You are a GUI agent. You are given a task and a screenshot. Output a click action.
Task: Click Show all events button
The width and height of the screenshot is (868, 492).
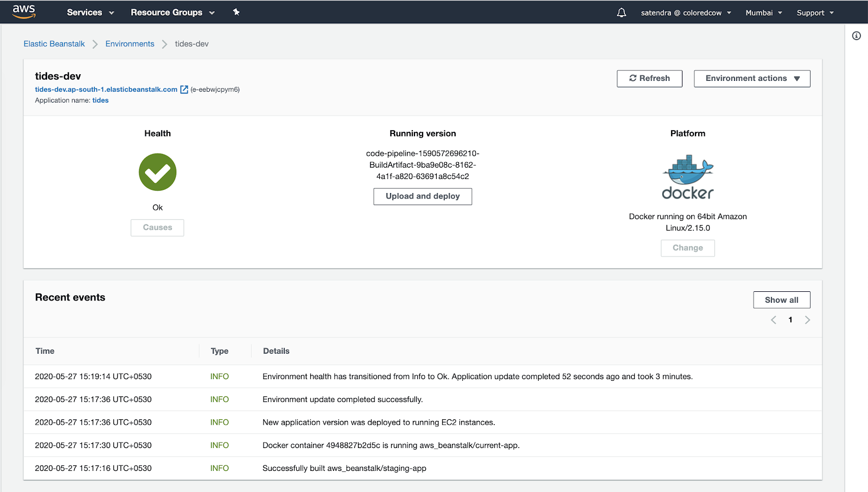[x=782, y=300]
